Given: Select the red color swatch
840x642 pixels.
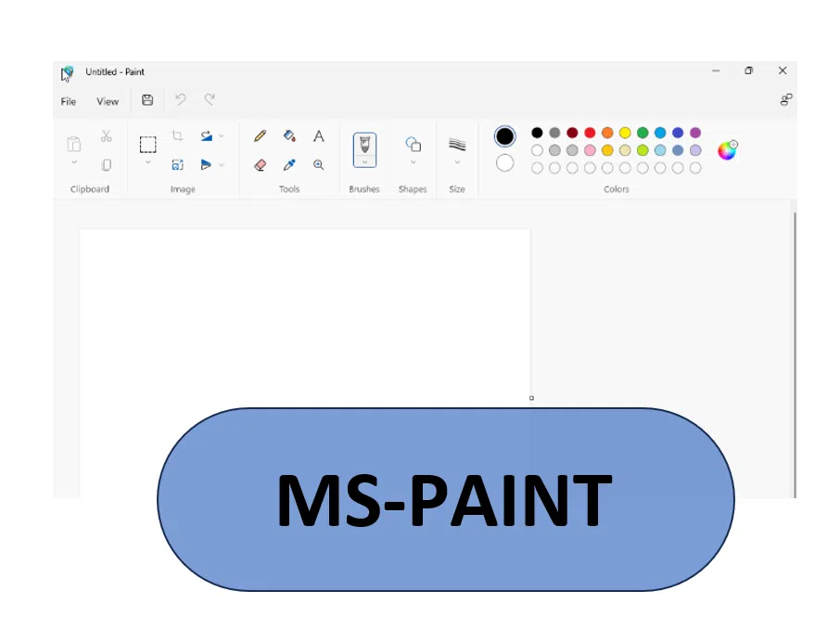Looking at the screenshot, I should [x=590, y=132].
